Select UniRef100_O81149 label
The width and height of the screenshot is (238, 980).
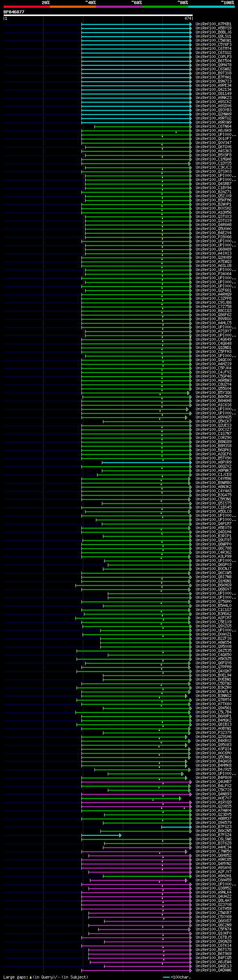point(213,93)
